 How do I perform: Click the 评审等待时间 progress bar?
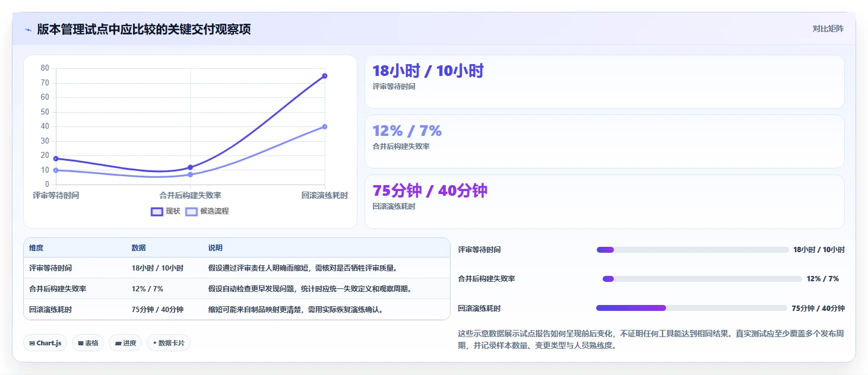pyautogui.click(x=692, y=250)
